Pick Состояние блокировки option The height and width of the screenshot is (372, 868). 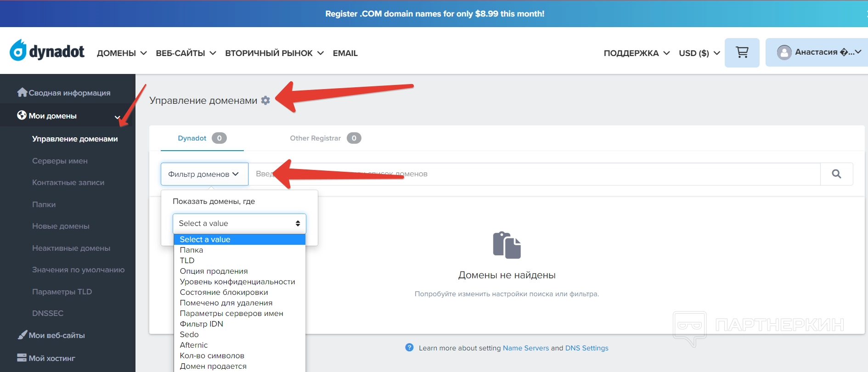click(239, 292)
